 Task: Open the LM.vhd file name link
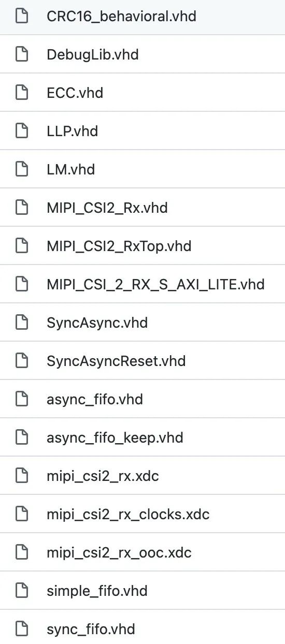[71, 170]
